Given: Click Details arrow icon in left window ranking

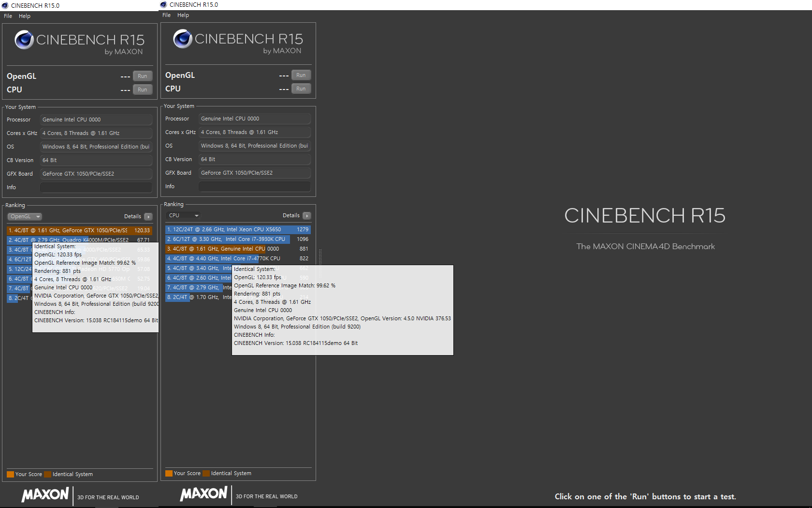Looking at the screenshot, I should click(x=148, y=217).
